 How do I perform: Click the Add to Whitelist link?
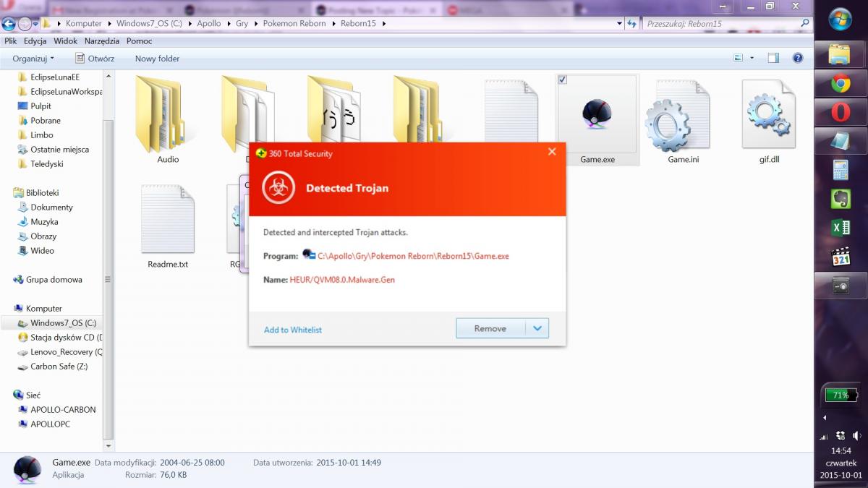tap(292, 330)
